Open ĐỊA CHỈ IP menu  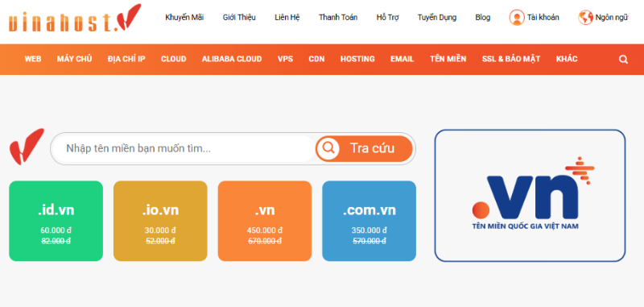pos(126,59)
